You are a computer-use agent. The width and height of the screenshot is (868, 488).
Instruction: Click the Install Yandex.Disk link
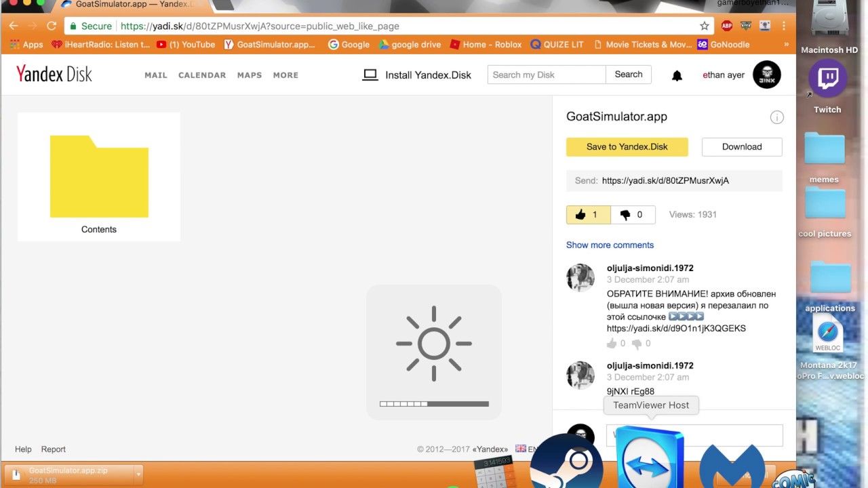[428, 75]
